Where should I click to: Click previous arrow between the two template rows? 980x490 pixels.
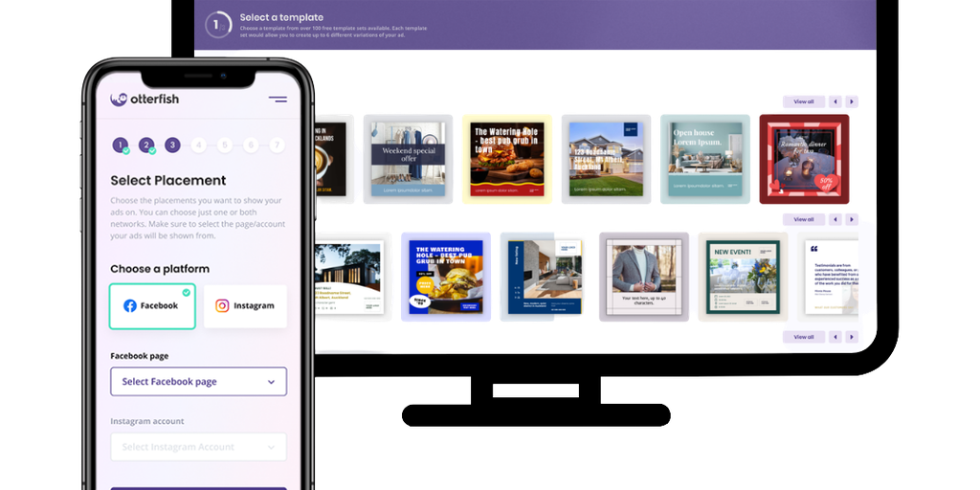835,219
